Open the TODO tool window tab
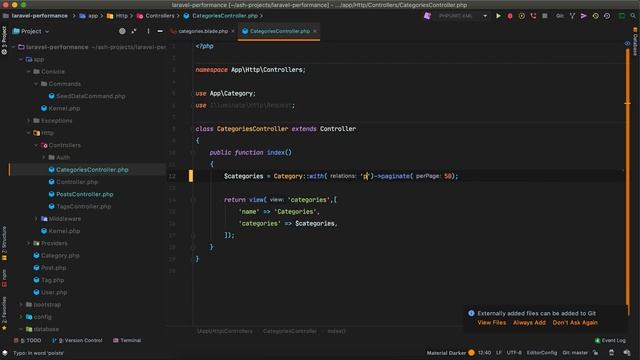640x360 pixels. pos(28,340)
